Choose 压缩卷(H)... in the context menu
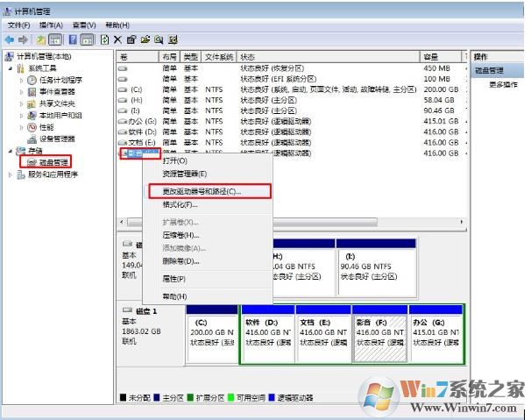531x420 pixels. click(181, 235)
